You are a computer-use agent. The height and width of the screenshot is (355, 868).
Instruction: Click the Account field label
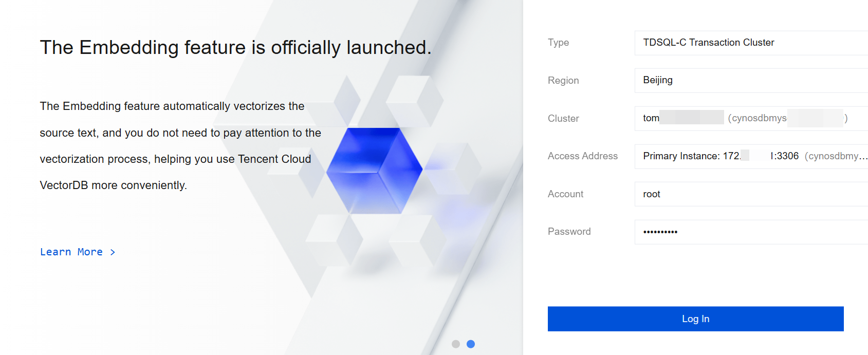point(565,194)
